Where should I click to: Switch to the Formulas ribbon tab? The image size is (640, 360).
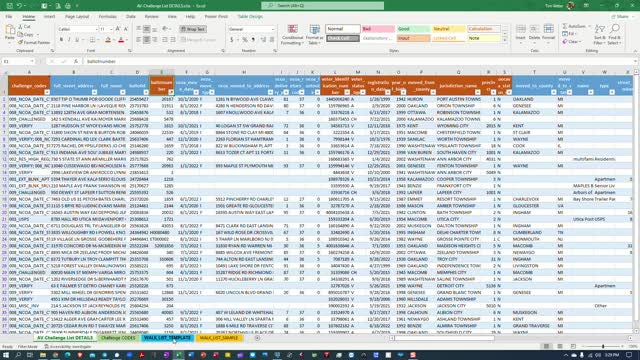point(107,17)
